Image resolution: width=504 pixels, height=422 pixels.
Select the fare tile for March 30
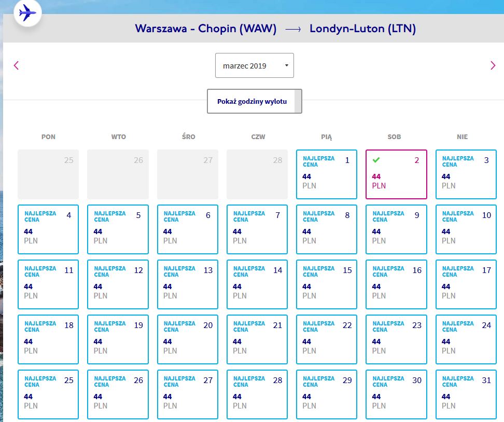pyautogui.click(x=396, y=394)
